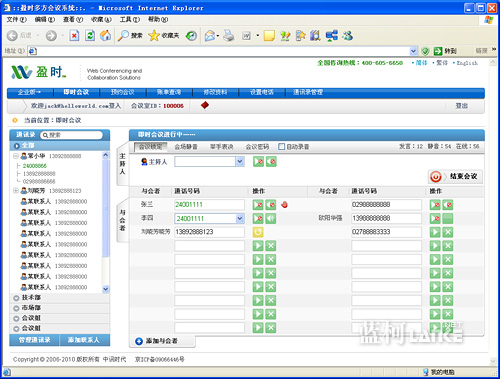
Task: Open 李四's 24001111 number dropdown
Action: pyautogui.click(x=240, y=218)
